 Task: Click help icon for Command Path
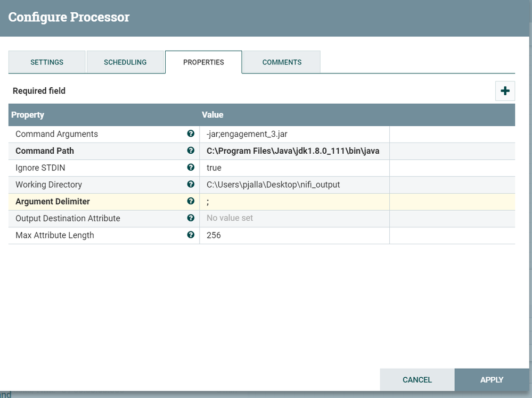coord(191,151)
